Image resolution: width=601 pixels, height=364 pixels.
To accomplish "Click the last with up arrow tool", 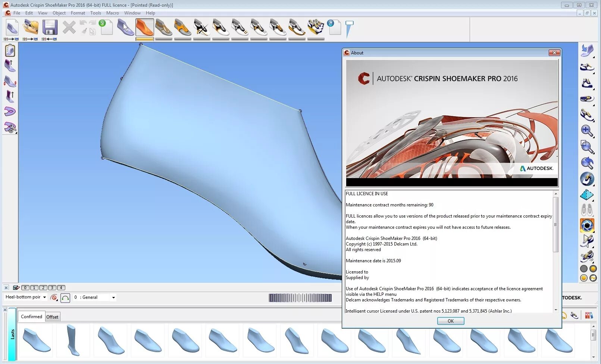I will (10, 66).
